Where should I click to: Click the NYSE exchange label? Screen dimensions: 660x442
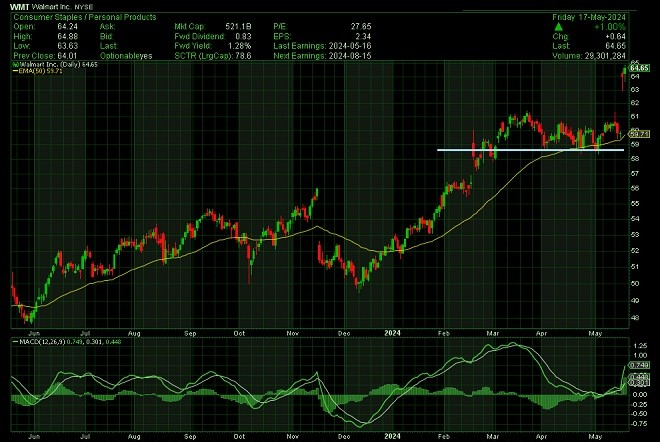84,7
